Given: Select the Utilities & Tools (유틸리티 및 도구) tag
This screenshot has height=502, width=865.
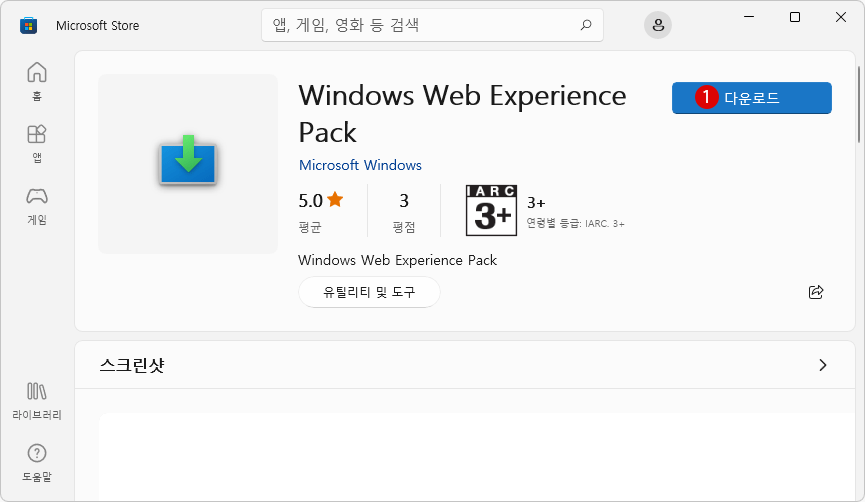Looking at the screenshot, I should 369,292.
